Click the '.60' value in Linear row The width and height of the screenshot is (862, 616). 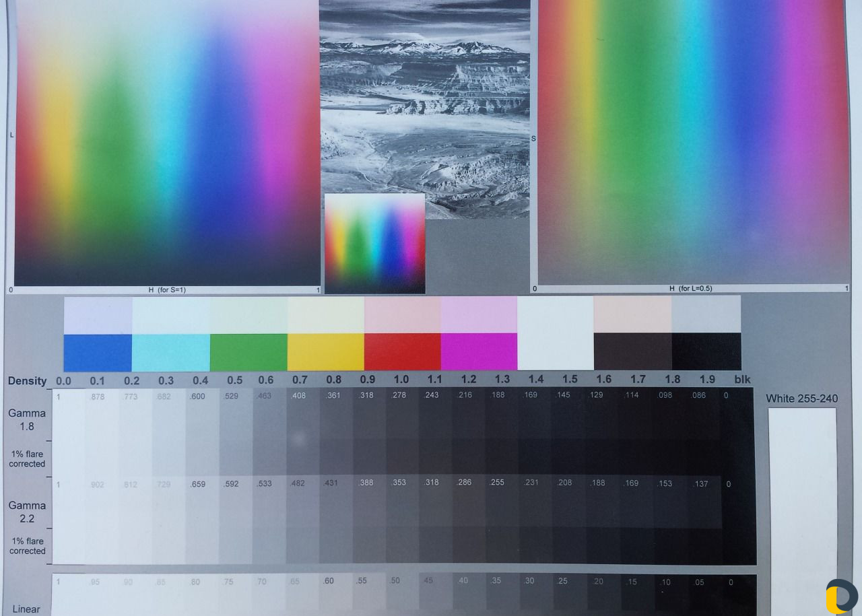point(329,580)
